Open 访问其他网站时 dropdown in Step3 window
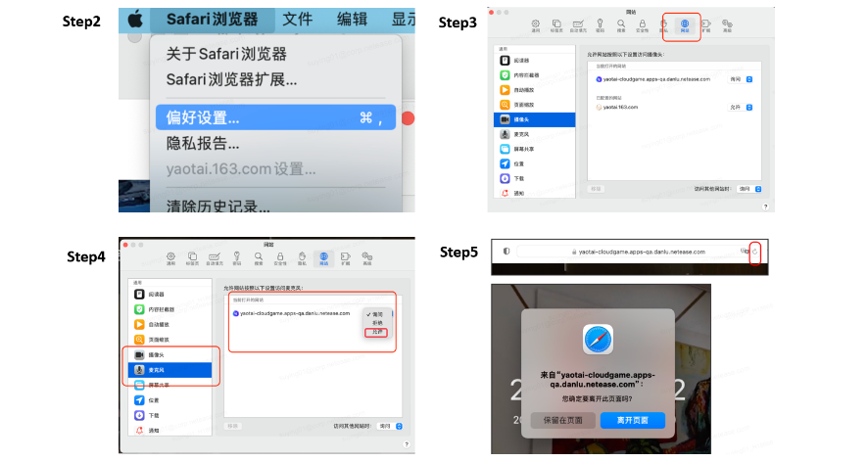 (x=750, y=189)
